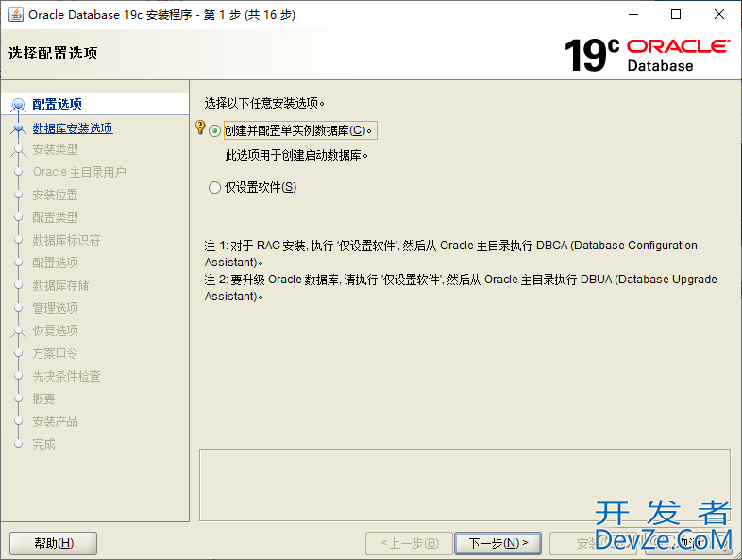Image resolution: width=742 pixels, height=560 pixels.
Task: Click the 配置选项 current step marker icon
Action: tap(19, 104)
